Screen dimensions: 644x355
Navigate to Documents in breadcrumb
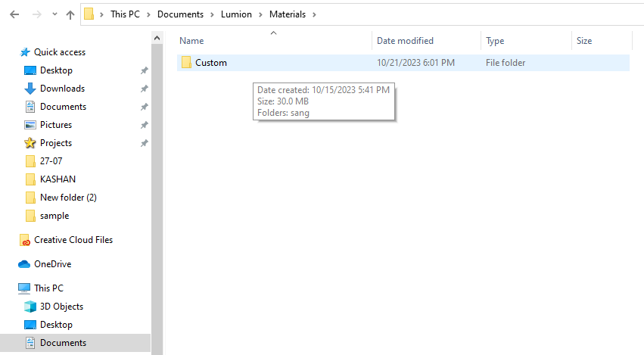pos(180,14)
